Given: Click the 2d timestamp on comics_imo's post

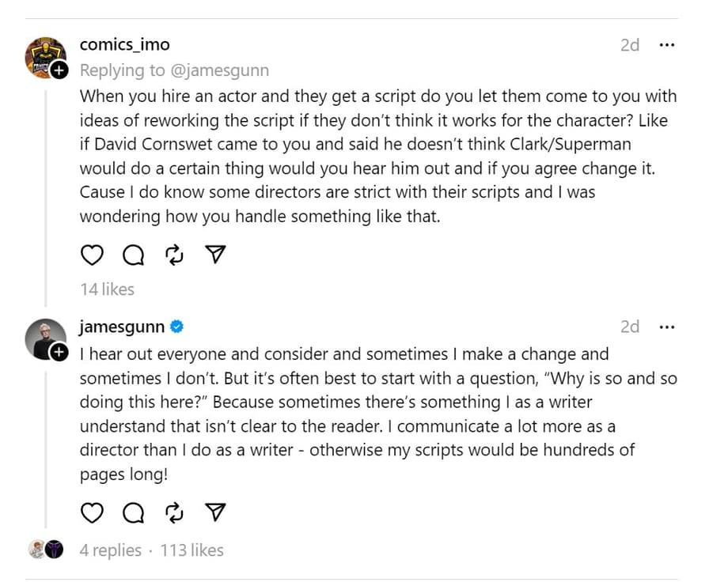Looking at the screenshot, I should [x=630, y=45].
